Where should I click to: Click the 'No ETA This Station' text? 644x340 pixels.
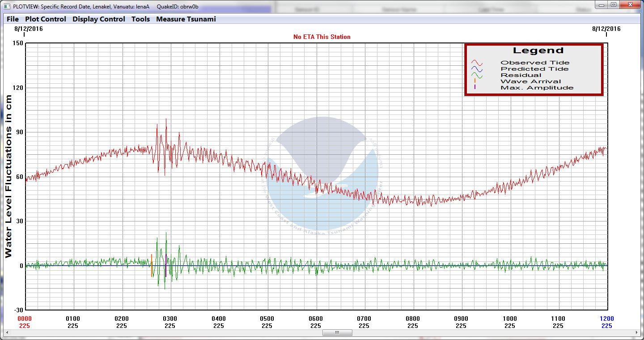[322, 37]
